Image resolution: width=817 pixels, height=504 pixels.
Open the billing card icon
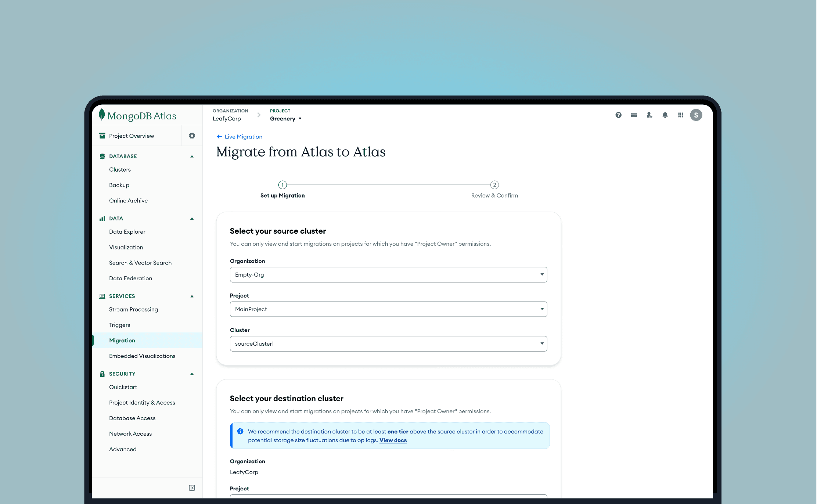(x=634, y=115)
